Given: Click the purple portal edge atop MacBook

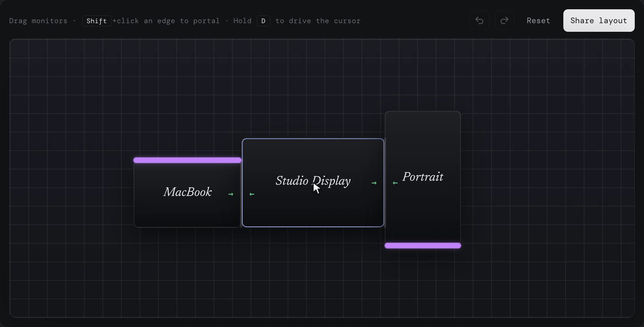Looking at the screenshot, I should pos(187,160).
